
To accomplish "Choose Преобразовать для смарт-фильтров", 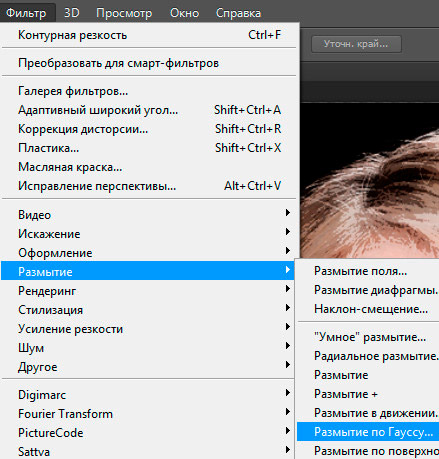I will tap(149, 63).
